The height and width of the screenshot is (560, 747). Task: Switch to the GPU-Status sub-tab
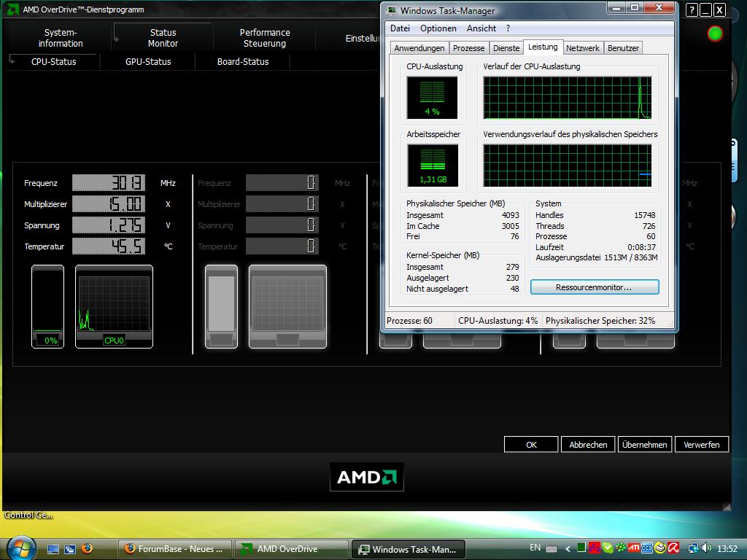click(x=148, y=61)
